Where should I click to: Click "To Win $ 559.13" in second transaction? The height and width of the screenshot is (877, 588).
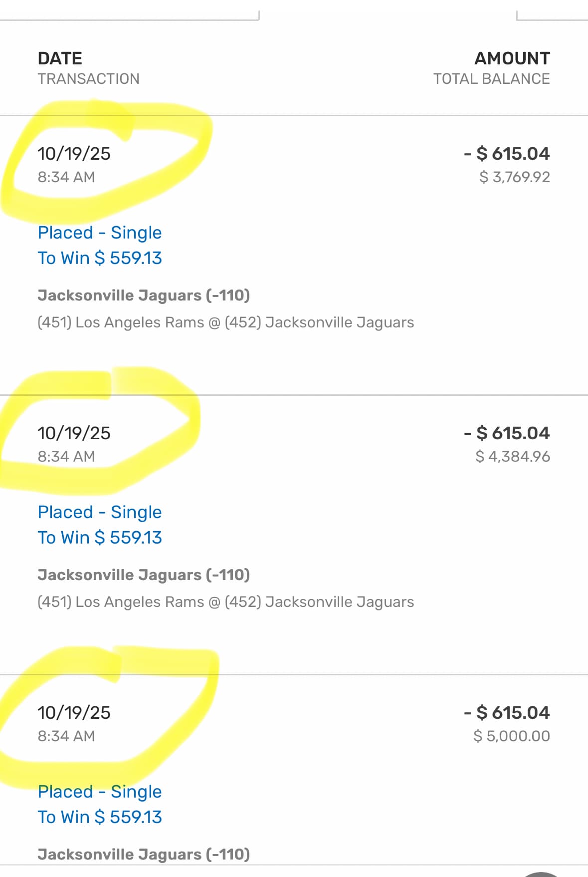pos(100,538)
